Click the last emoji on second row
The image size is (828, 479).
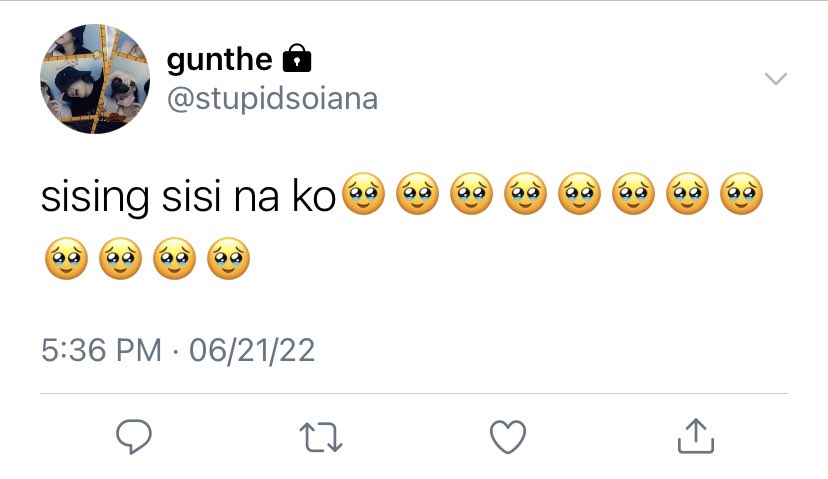tap(228, 258)
